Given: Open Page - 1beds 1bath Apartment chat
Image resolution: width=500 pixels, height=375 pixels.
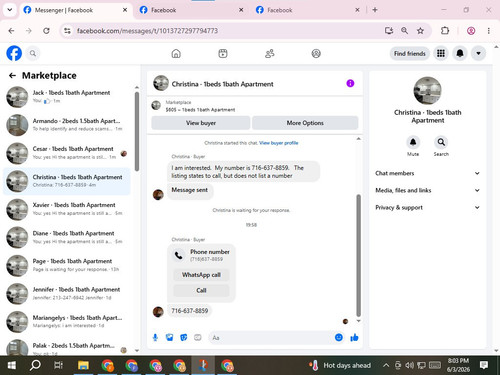Looking at the screenshot, I should (x=67, y=265).
